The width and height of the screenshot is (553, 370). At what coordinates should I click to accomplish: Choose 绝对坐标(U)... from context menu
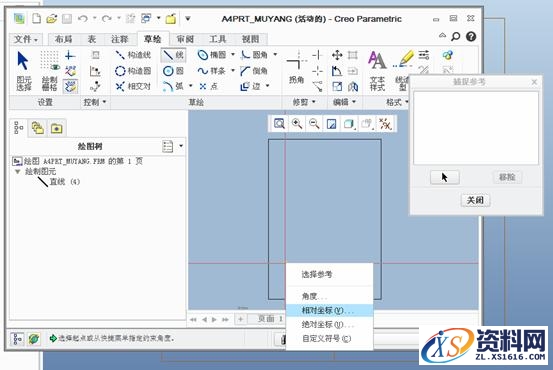click(x=329, y=324)
